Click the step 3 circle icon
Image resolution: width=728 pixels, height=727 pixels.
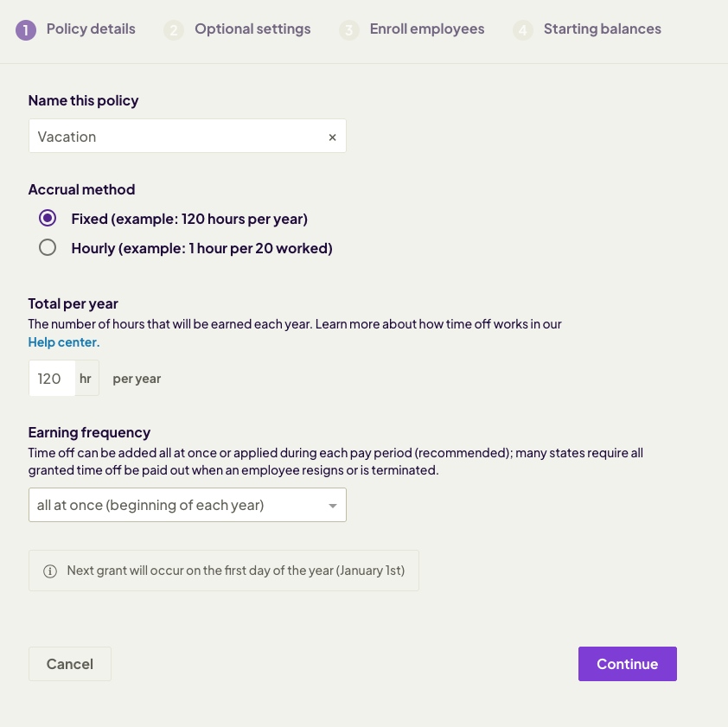348,29
